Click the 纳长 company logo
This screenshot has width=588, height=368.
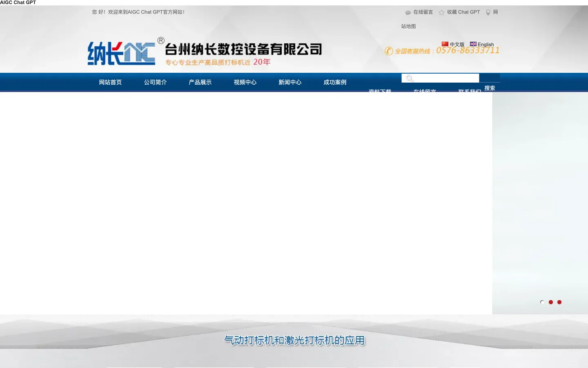121,54
